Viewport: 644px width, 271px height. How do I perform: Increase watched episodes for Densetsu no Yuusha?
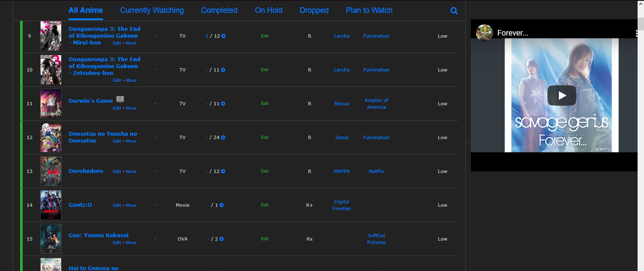pyautogui.click(x=223, y=137)
